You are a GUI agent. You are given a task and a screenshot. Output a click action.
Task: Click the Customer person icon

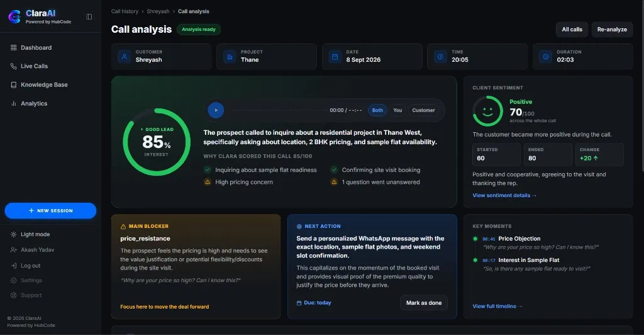click(125, 56)
